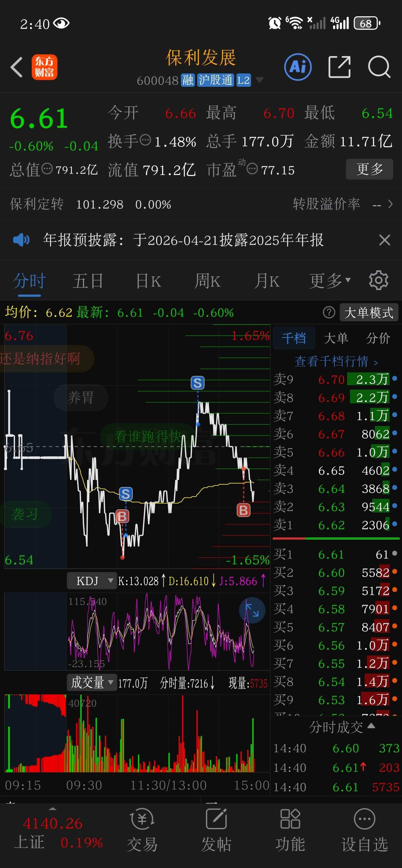Tap the lower S marker near 11:30

(126, 494)
